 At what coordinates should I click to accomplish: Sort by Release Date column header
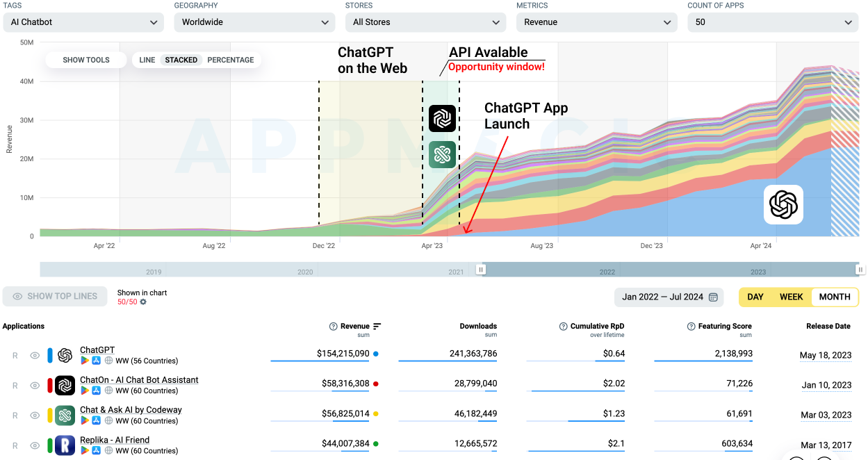click(828, 326)
